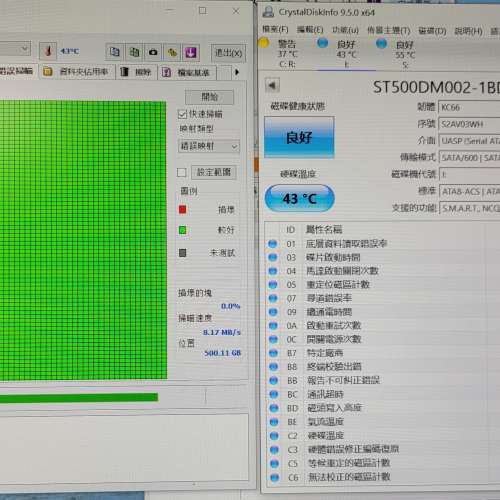Click the 500.11 GB position value
Image resolution: width=500 pixels, height=500 pixels.
point(223,353)
